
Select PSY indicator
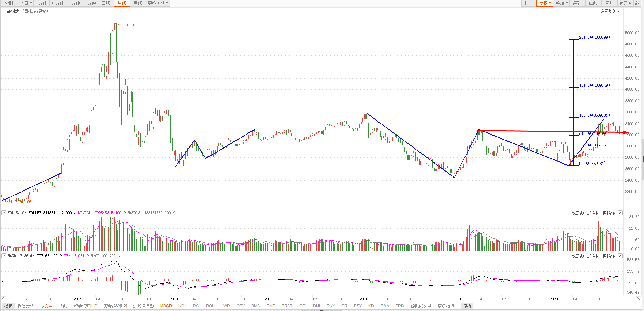(x=358, y=306)
